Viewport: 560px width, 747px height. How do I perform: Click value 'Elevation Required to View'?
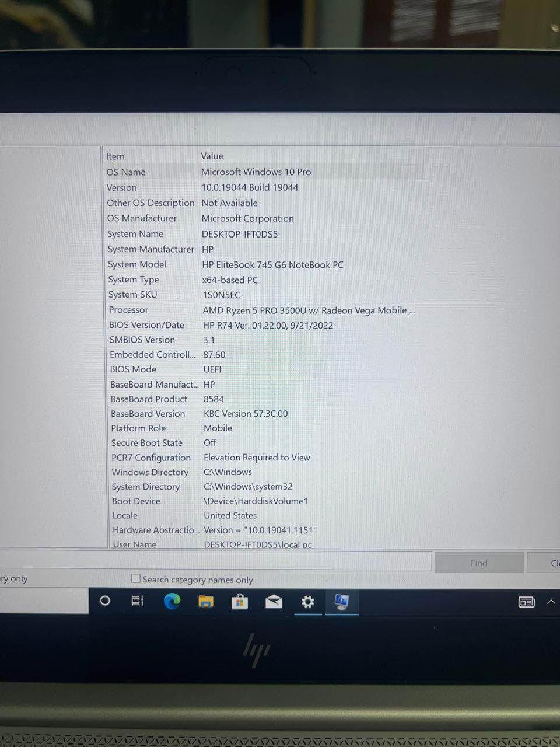257,458
